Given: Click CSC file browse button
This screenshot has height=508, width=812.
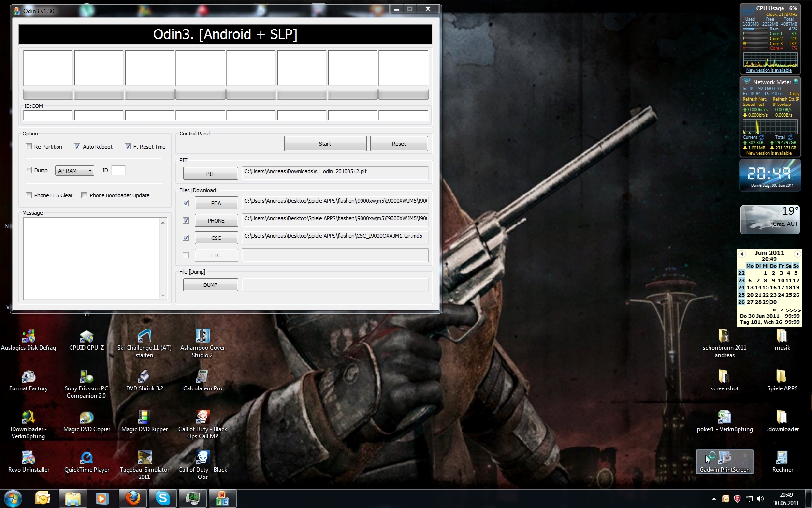Looking at the screenshot, I should tap(216, 238).
